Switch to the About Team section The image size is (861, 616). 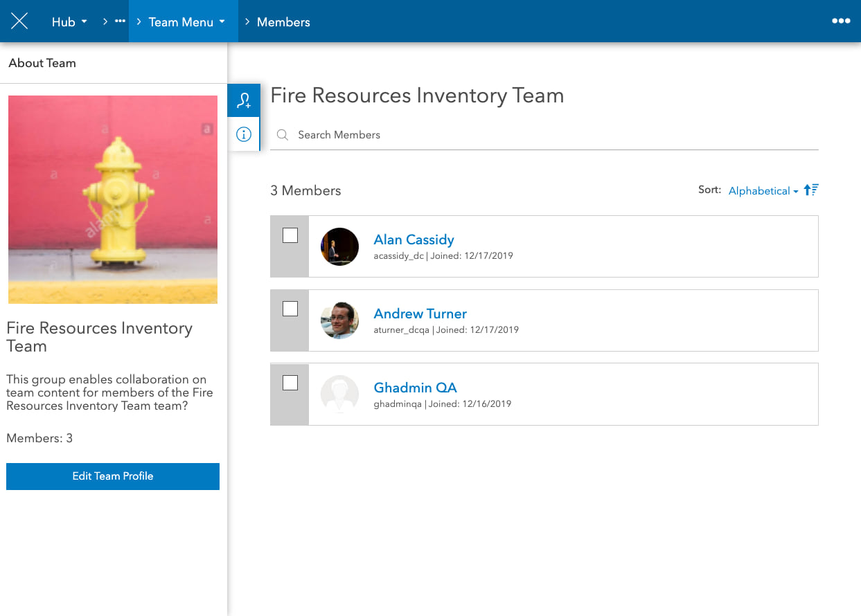[x=42, y=62]
